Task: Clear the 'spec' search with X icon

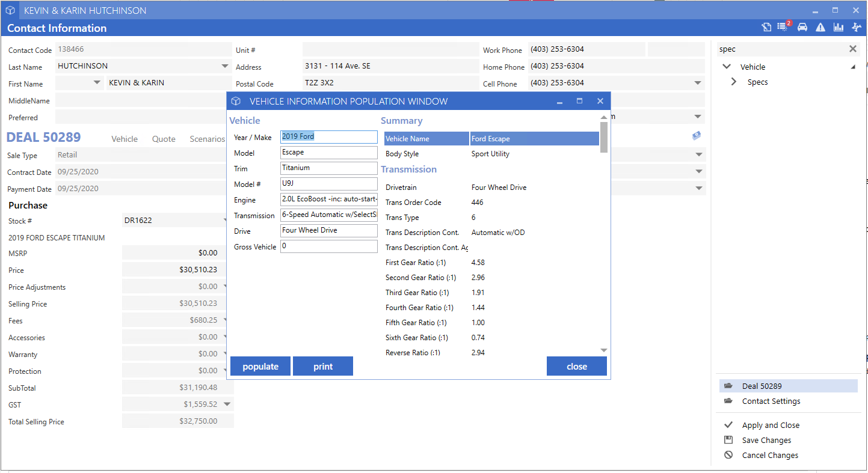Action: coord(852,49)
